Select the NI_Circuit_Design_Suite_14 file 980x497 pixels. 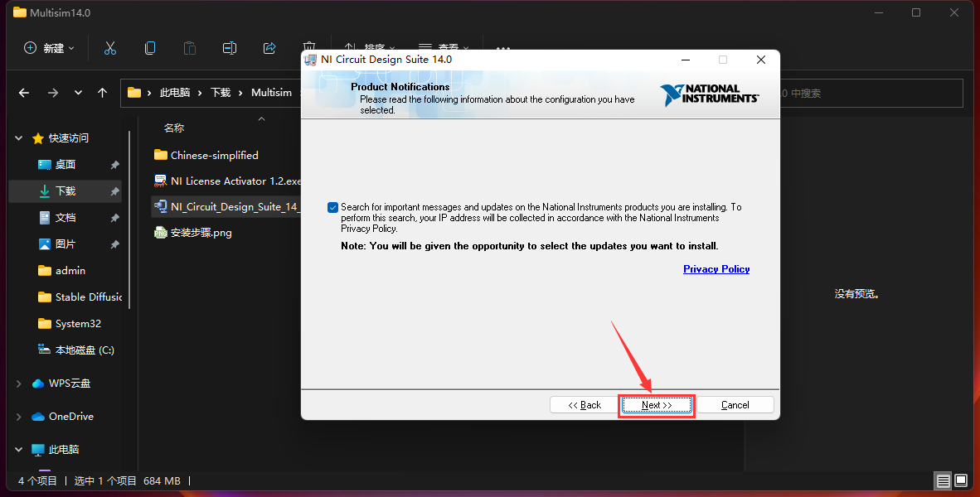pyautogui.click(x=226, y=206)
